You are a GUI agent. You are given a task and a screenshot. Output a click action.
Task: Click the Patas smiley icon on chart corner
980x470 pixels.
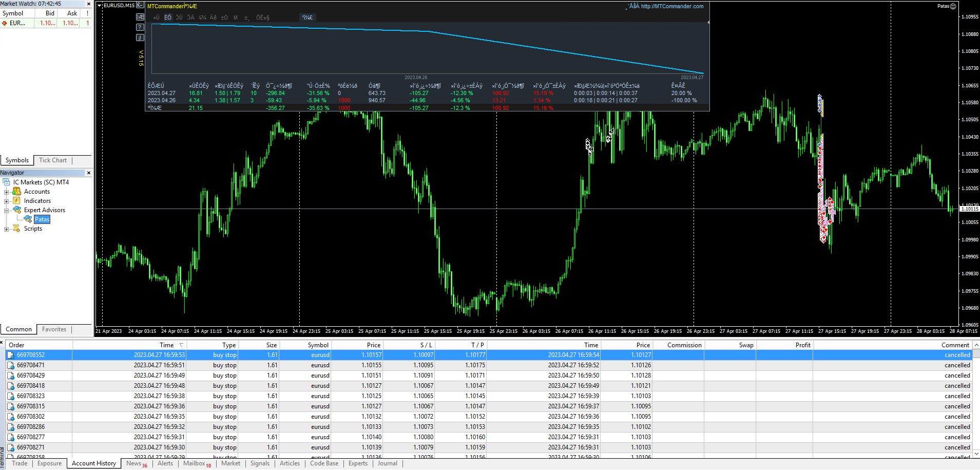coord(953,6)
